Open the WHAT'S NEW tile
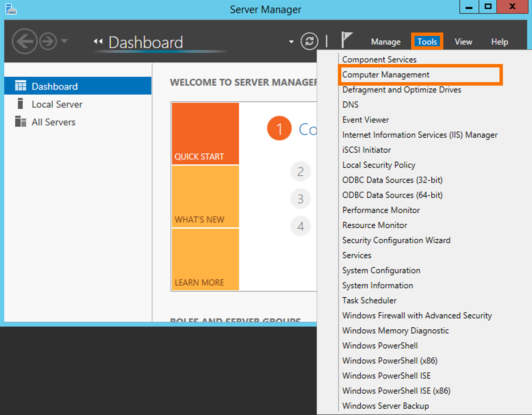This screenshot has height=415, width=532. click(205, 197)
